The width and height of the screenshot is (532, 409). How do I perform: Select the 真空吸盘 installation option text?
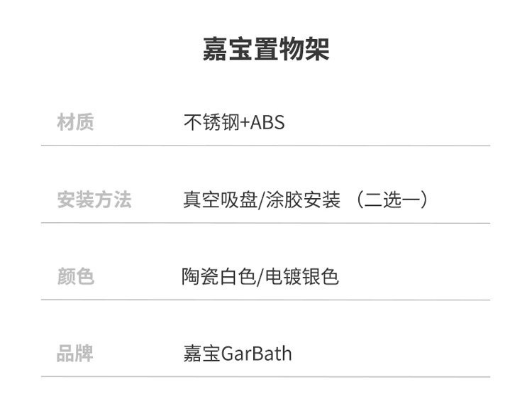click(x=219, y=200)
